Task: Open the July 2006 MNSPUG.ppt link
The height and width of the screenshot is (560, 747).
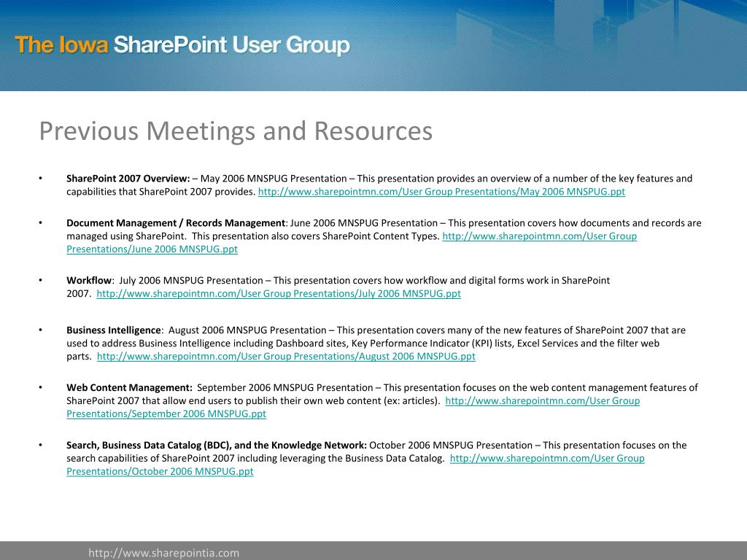Action: (x=279, y=294)
